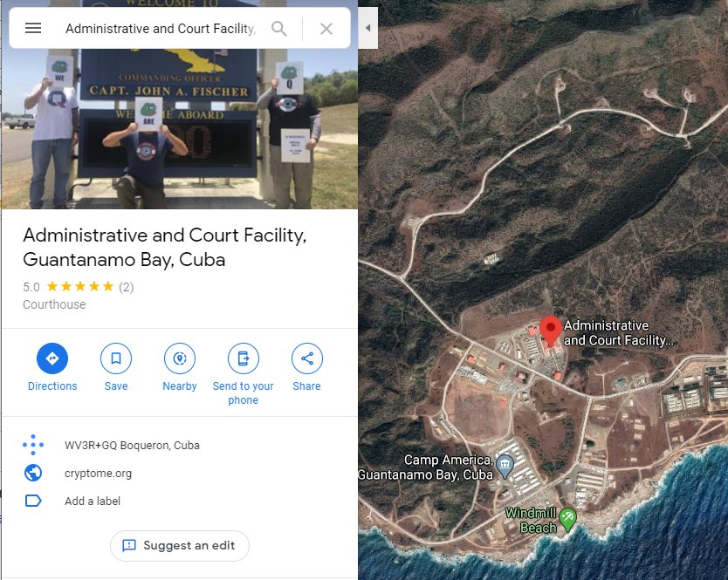Share this place icon

307,358
